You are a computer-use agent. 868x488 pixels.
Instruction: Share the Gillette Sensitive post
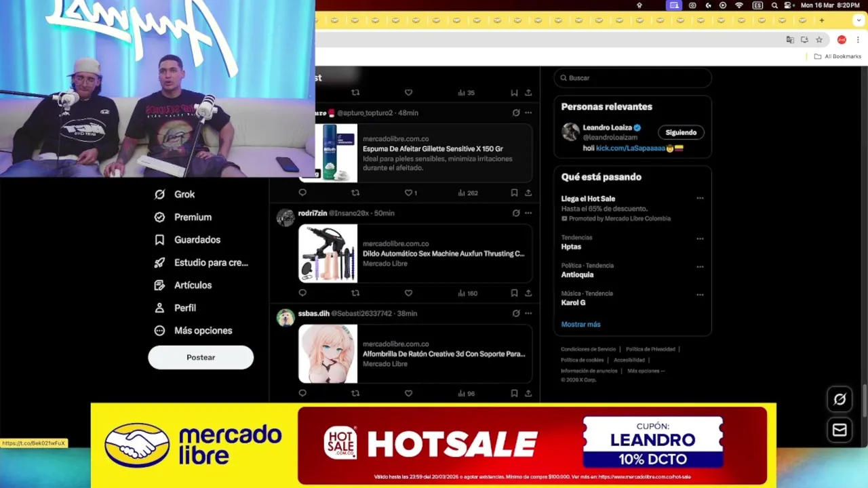point(528,192)
